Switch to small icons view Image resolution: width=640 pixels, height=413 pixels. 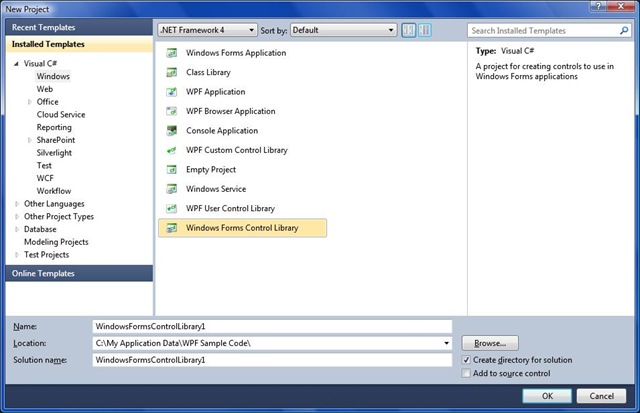coord(409,30)
